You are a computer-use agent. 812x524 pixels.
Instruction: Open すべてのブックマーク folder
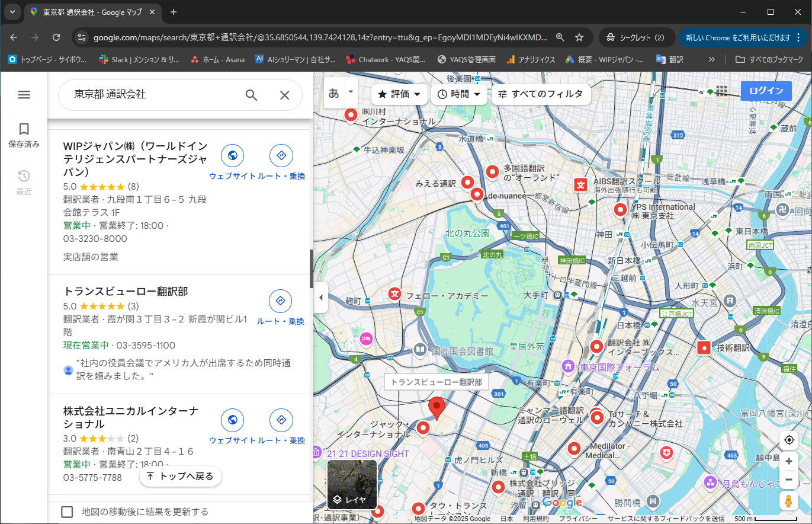769,59
